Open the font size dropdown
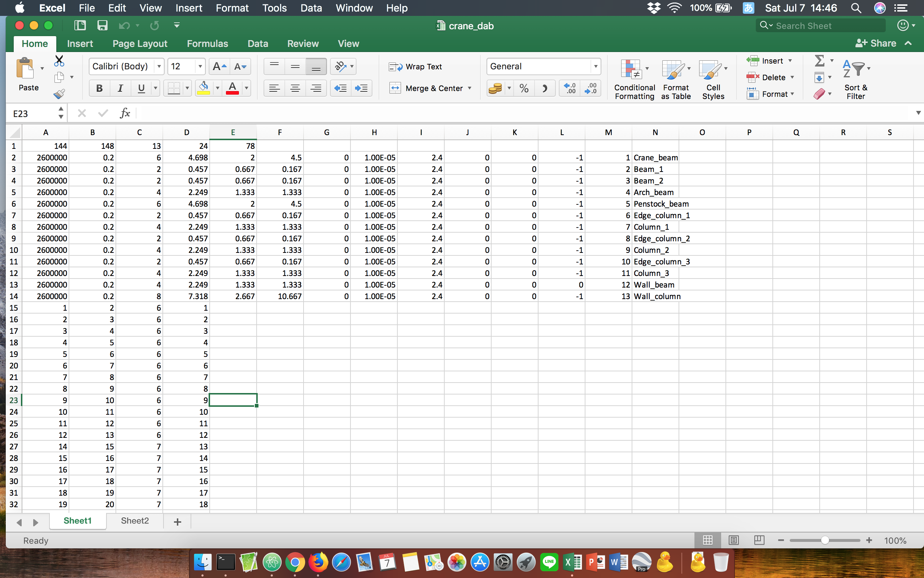 tap(200, 66)
